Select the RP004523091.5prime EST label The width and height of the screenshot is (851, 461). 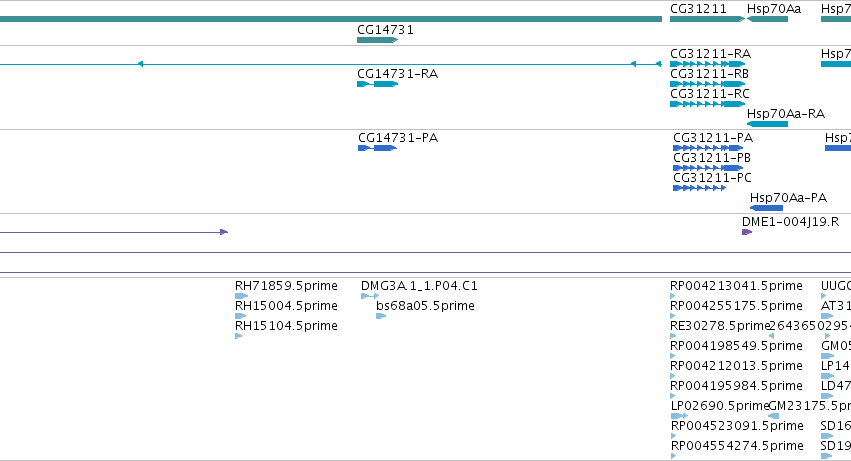click(737, 426)
